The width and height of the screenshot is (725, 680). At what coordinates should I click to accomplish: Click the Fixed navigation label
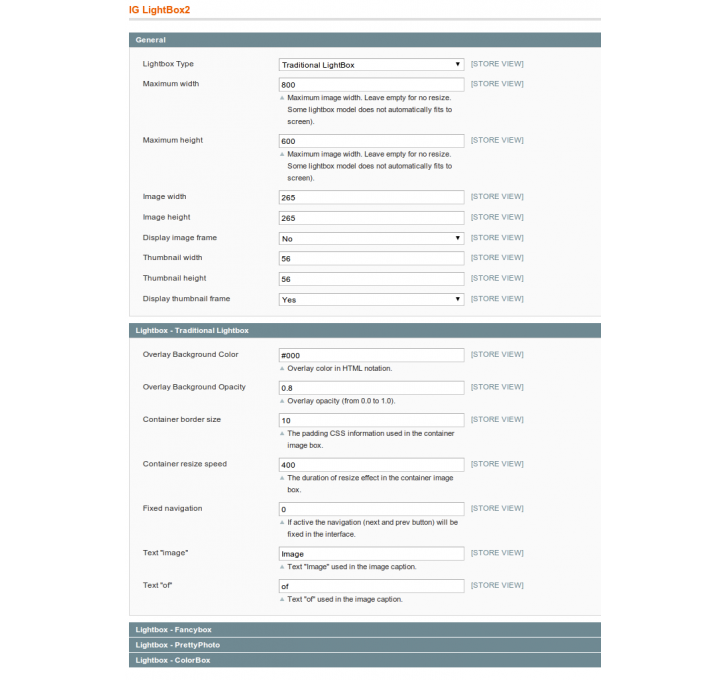coord(172,508)
